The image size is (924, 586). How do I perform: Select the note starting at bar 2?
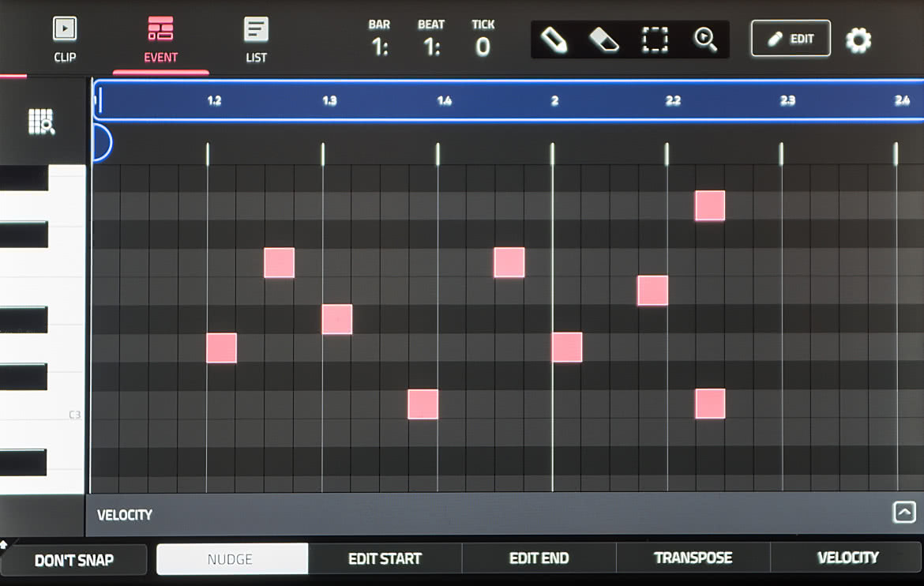[567, 347]
